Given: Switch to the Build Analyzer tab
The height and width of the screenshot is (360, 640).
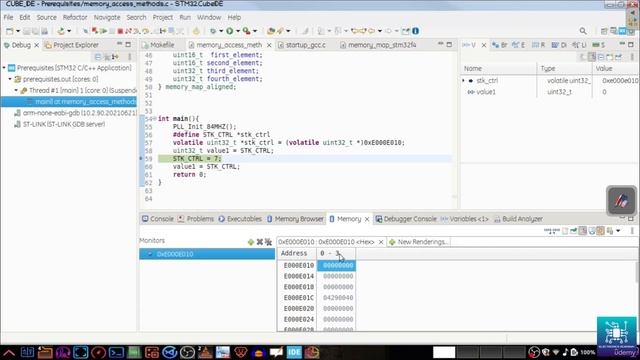Looking at the screenshot, I should (518, 219).
